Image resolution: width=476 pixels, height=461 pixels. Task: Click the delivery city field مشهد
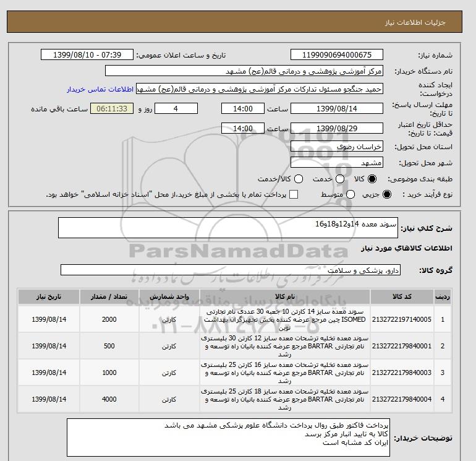point(337,163)
